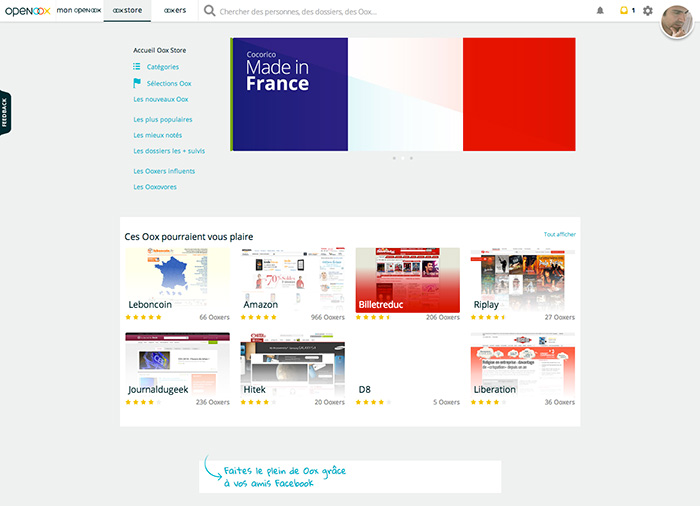Screen dimensions: 700x506
Task: Click the search magnifier icon
Action: 209,11
